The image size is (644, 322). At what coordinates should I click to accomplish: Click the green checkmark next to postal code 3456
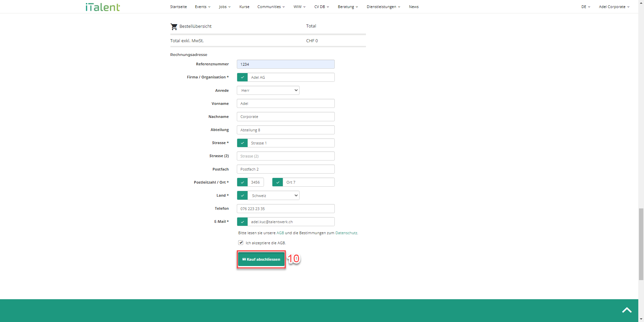coord(242,182)
